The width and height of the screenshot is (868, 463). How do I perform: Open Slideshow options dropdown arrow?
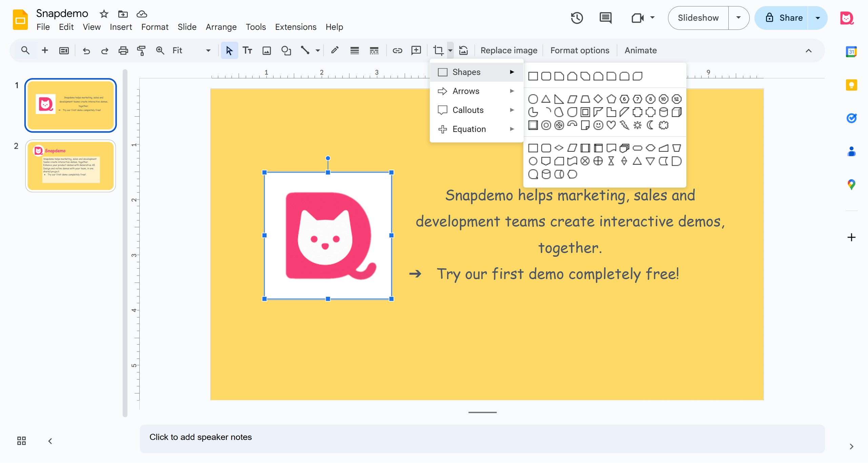739,18
